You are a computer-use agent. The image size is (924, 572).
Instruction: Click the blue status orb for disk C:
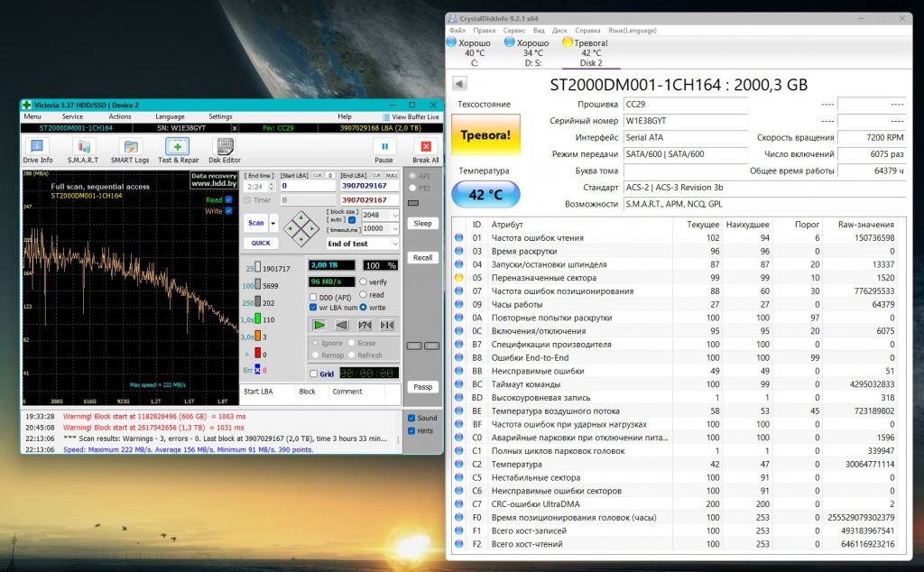pyautogui.click(x=451, y=42)
